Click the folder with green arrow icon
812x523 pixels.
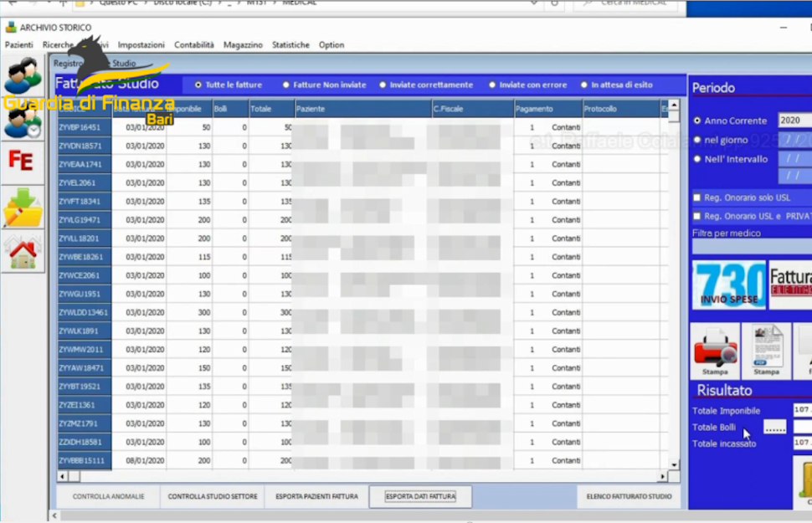click(23, 208)
